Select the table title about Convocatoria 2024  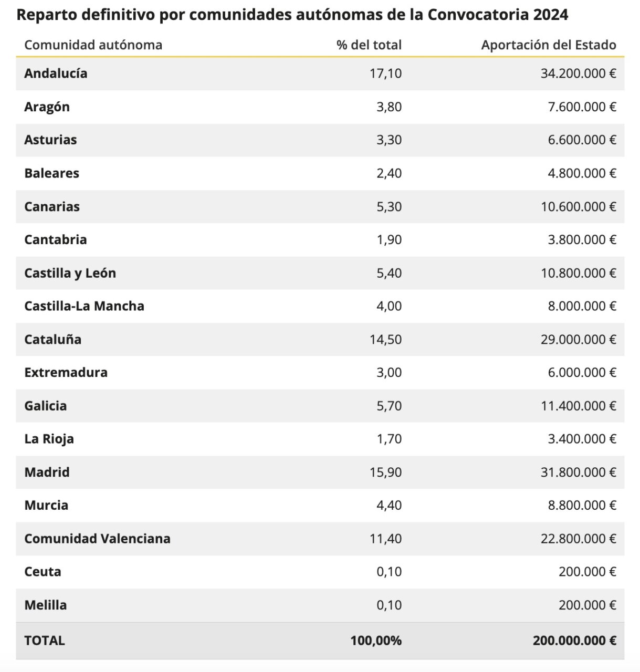coord(292,15)
